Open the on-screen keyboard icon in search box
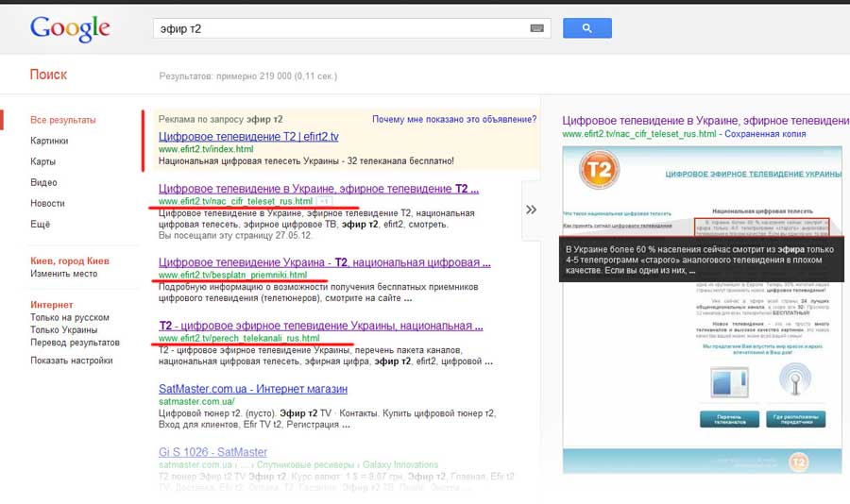This screenshot has height=504, width=850. click(536, 28)
